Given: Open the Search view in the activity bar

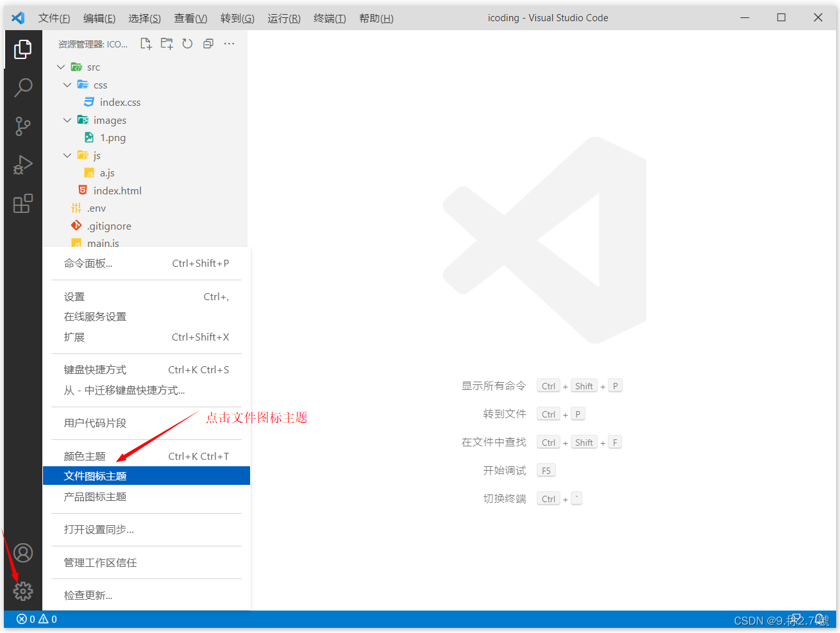Looking at the screenshot, I should (x=23, y=87).
